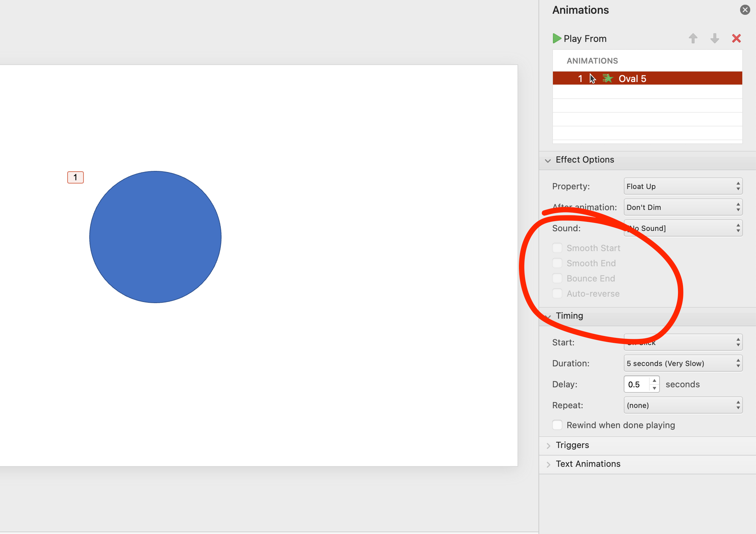Collapse the Effect Options section
Screen dimensions: 756x534
click(548, 160)
